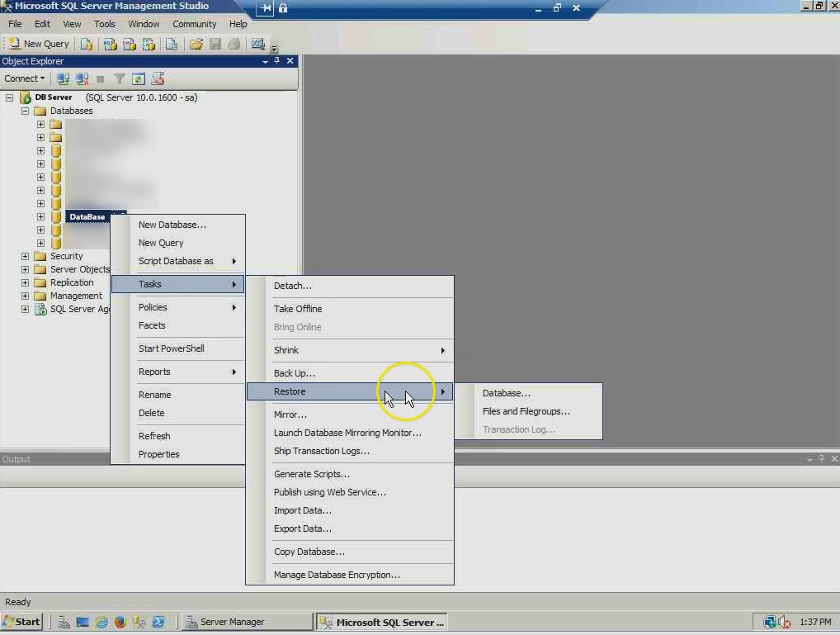Expand the Security folder

(x=25, y=256)
